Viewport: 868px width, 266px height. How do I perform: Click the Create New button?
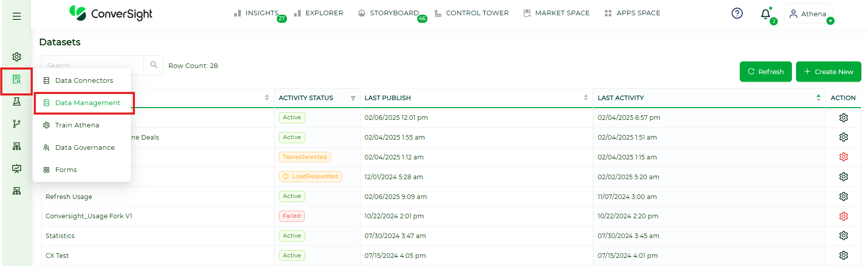[828, 72]
